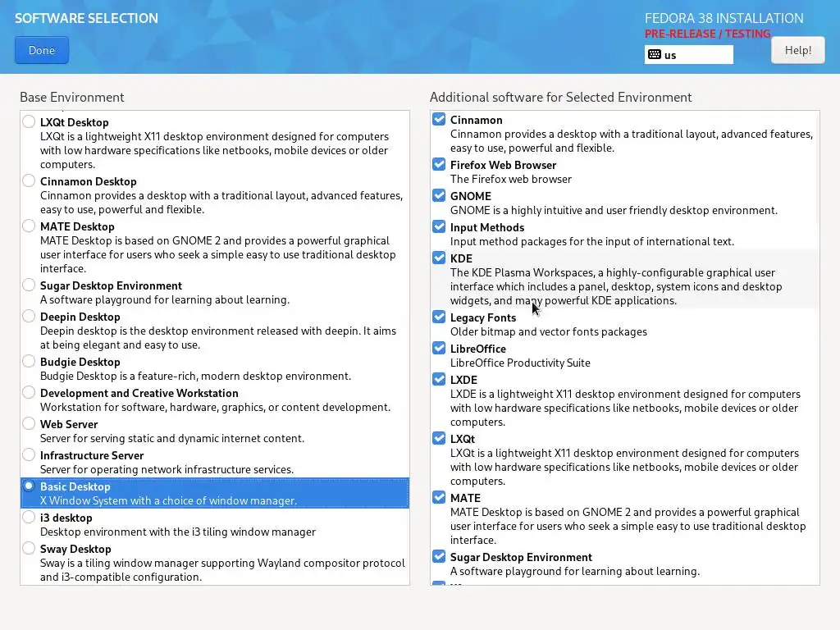Viewport: 840px width, 630px height.
Task: Select the i3 desktop radio button
Action: coord(29,517)
